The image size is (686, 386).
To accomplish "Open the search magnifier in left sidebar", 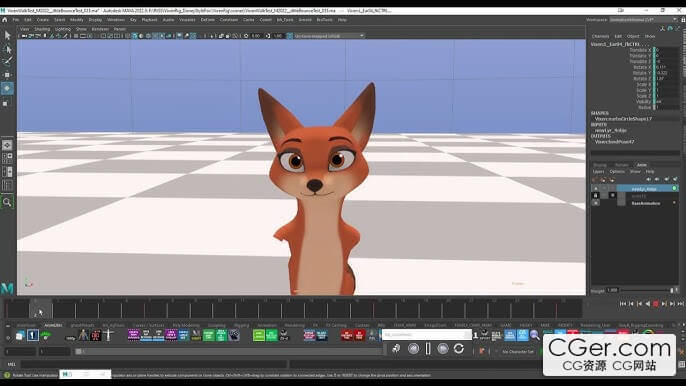I will (7, 202).
